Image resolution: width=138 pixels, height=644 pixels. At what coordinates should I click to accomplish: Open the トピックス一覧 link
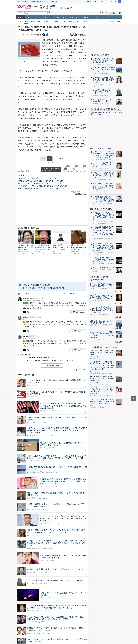[x=115, y=21]
